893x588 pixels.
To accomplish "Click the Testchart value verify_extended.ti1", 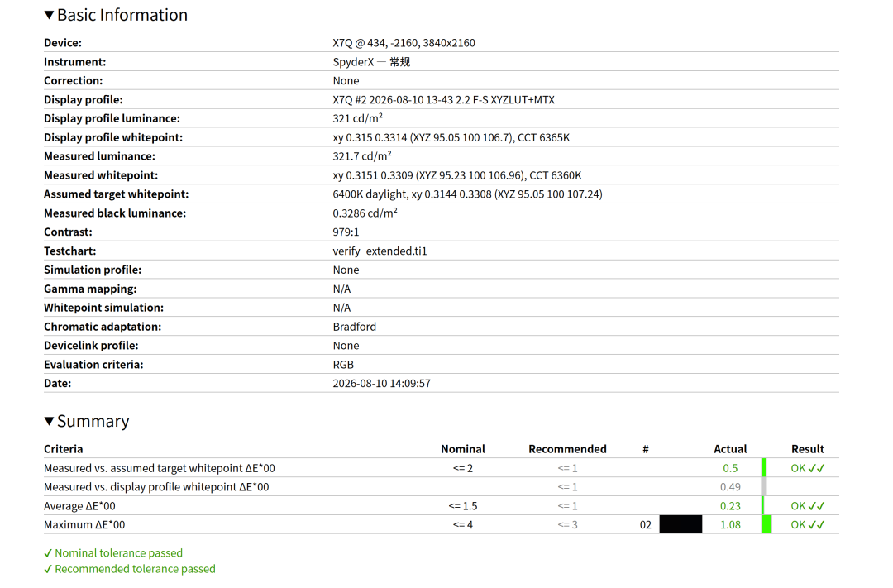I will (x=380, y=251).
